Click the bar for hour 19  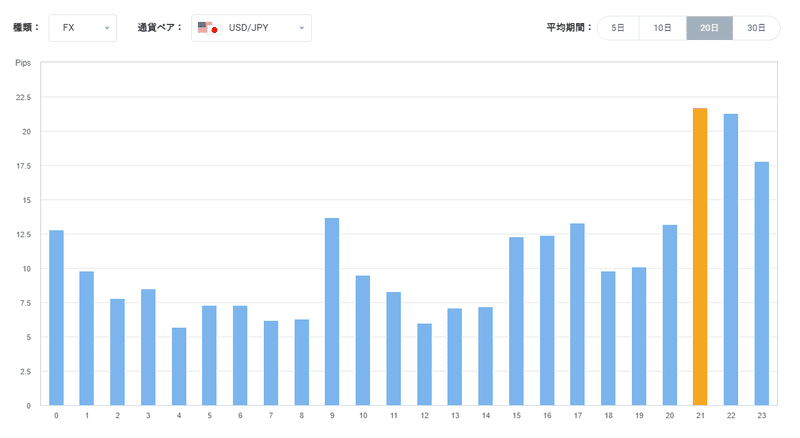pos(639,336)
